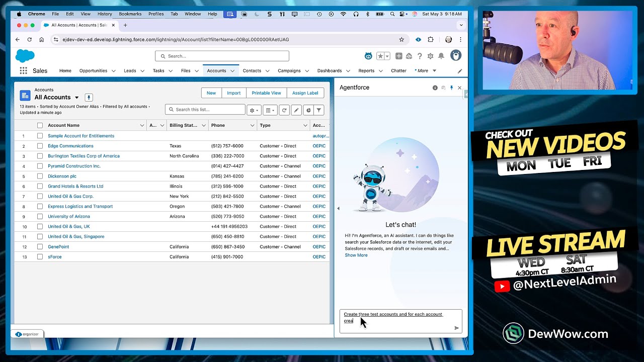The image size is (644, 362).
Task: Expand Leads tab chevron
Action: tap(142, 71)
